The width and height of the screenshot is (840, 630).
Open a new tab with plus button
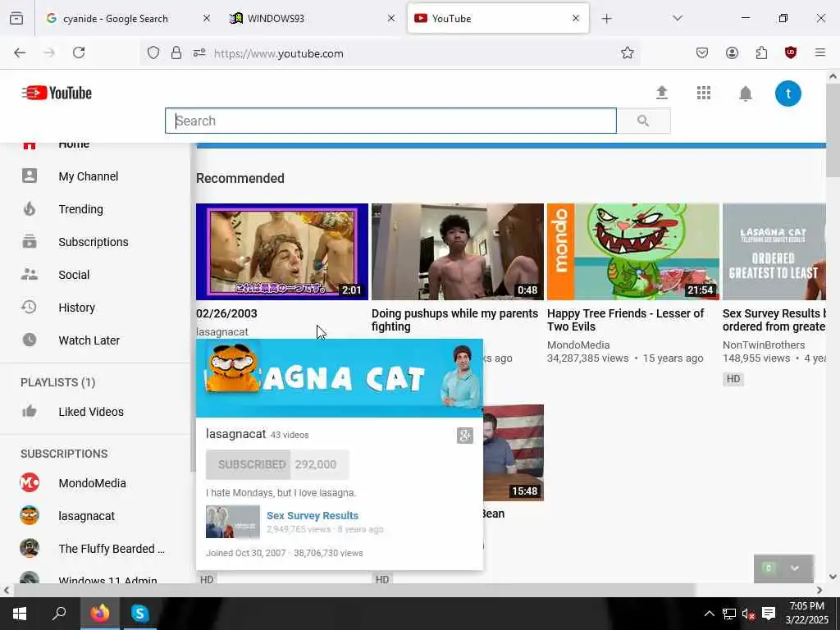[606, 19]
